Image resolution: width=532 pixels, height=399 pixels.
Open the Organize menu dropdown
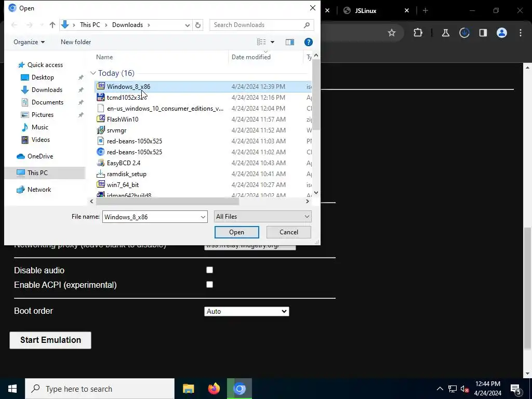pyautogui.click(x=29, y=42)
